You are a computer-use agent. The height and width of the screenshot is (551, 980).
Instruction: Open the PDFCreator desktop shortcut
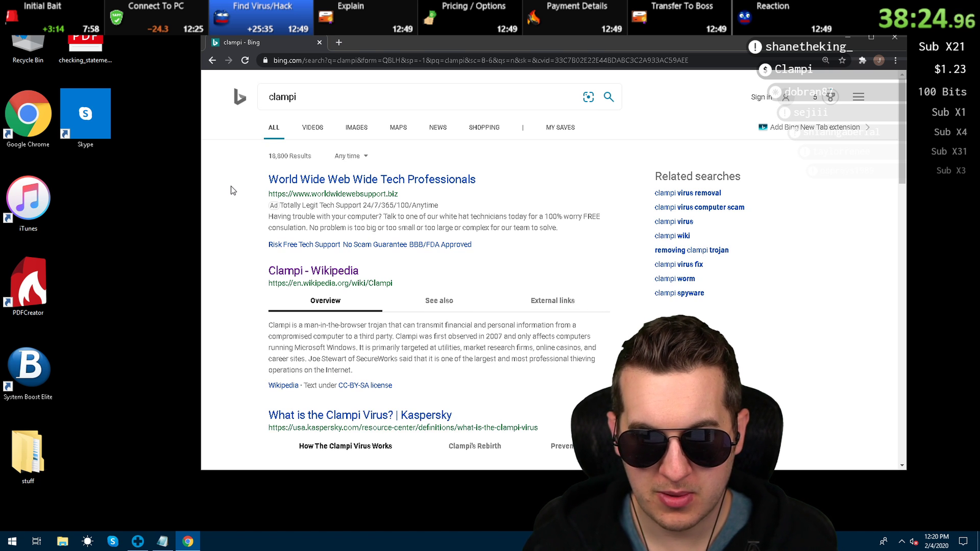click(28, 287)
